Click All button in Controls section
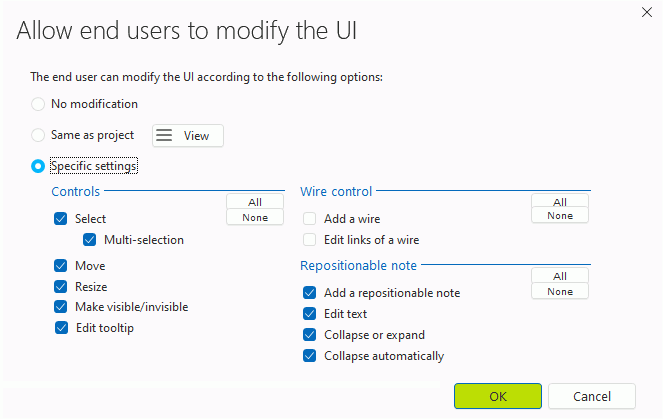This screenshot has height=419, width=663. tap(255, 202)
